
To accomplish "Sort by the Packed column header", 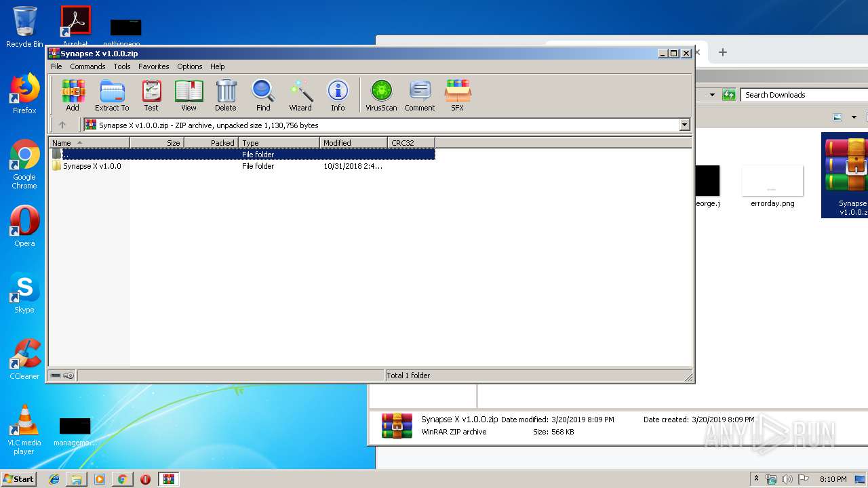I will coord(211,143).
